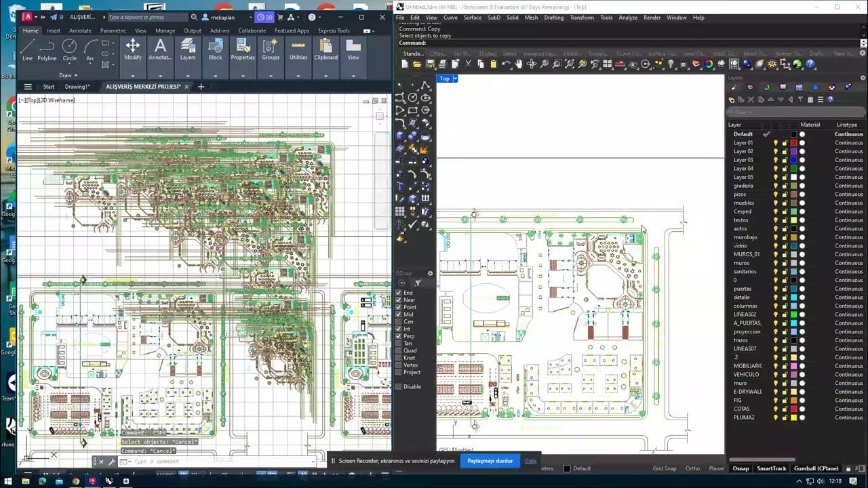Click the undo arrow in Rhino toolbar
The height and width of the screenshot is (488, 868).
point(506,64)
